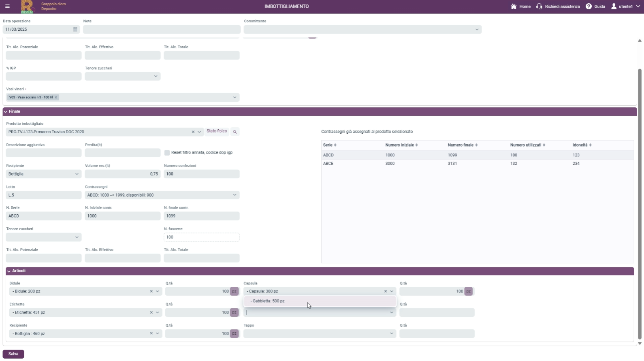The height and width of the screenshot is (361, 644).
Task: Clear the Etichetta: 451 pz selection
Action: pos(151,312)
